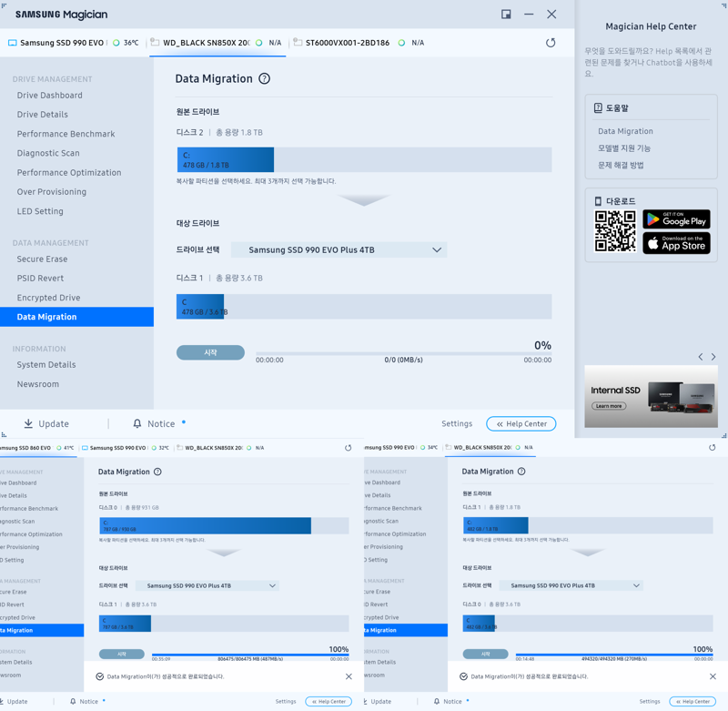Click the Update download icon in the main window
Viewport: 728px width, 711px height.
pos(28,423)
